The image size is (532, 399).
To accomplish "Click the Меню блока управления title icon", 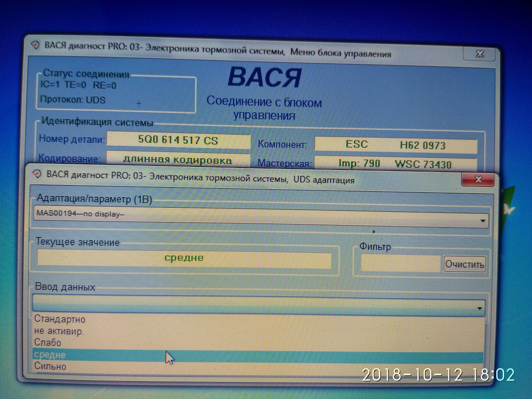I will (x=35, y=44).
